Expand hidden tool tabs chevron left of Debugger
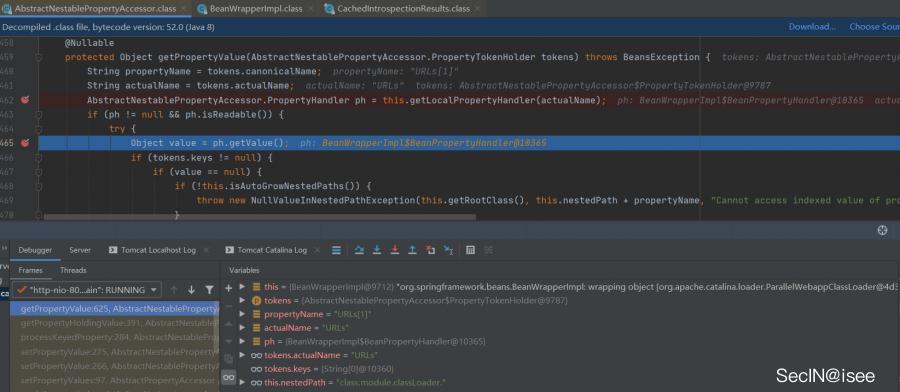Screen dimensions: 900x392 (x=5, y=248)
